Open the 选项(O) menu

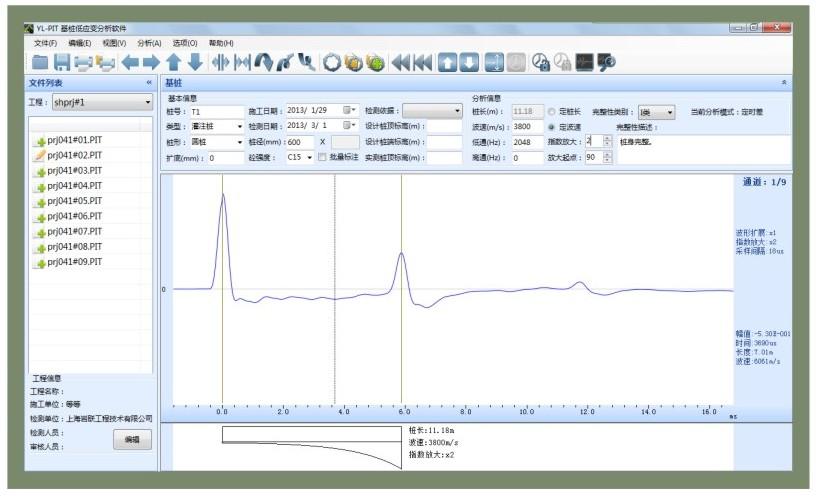tap(185, 43)
